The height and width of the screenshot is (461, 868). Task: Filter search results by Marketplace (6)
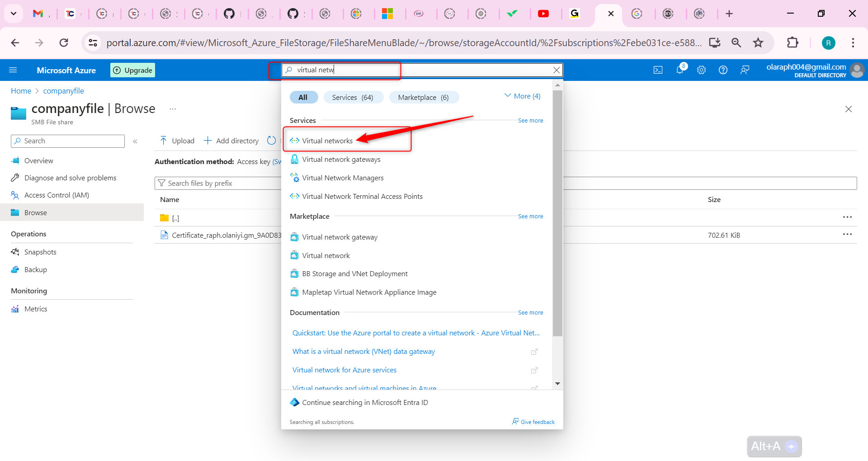coord(424,97)
